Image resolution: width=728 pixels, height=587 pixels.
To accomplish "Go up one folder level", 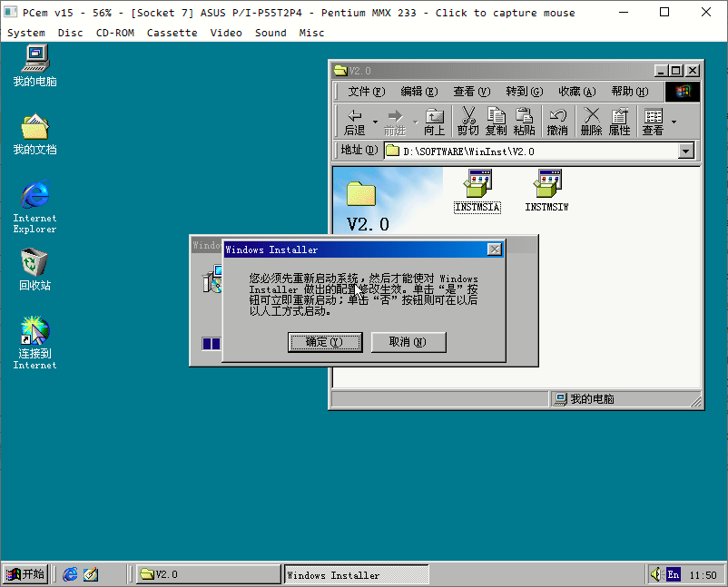I will point(435,122).
